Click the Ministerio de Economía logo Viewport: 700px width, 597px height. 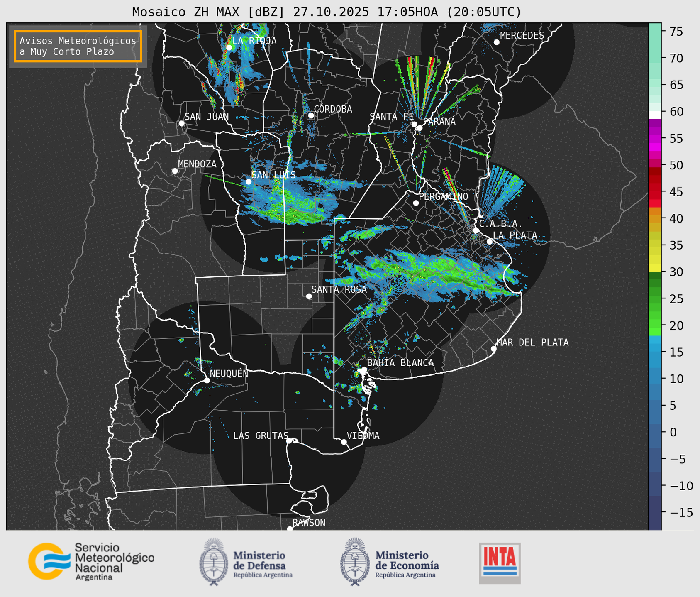tap(390, 562)
